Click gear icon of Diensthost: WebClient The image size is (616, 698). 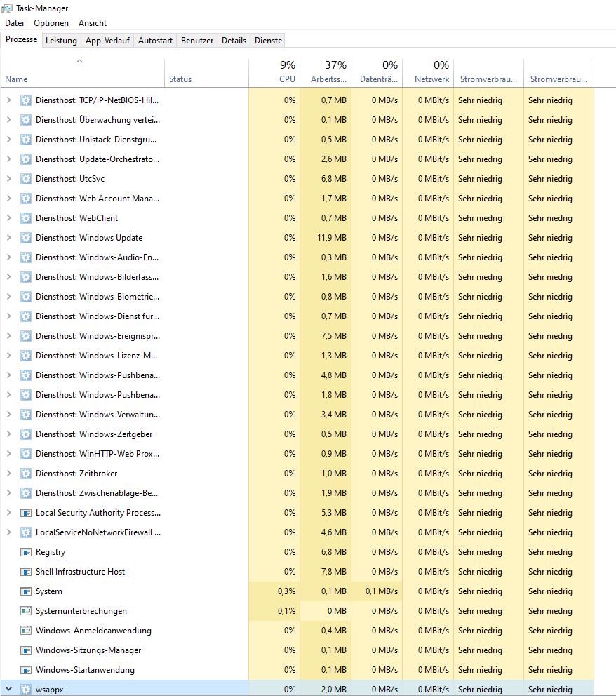(x=26, y=218)
